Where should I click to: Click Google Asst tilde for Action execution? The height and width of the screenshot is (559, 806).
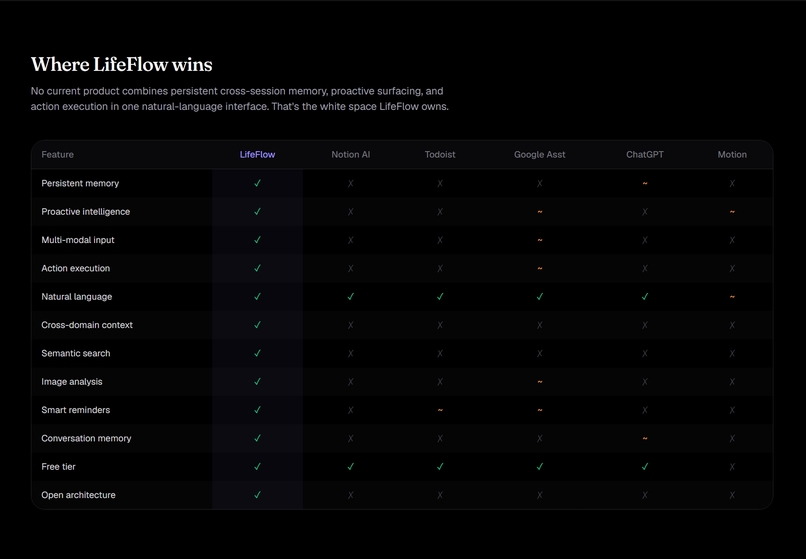pos(540,268)
